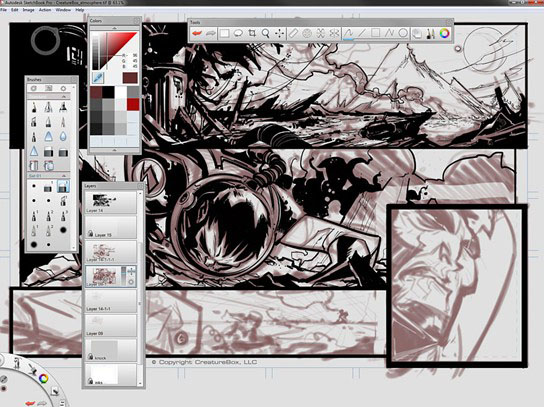
Task: Click the red Undo arrow in Tools palette
Action: tap(197, 33)
